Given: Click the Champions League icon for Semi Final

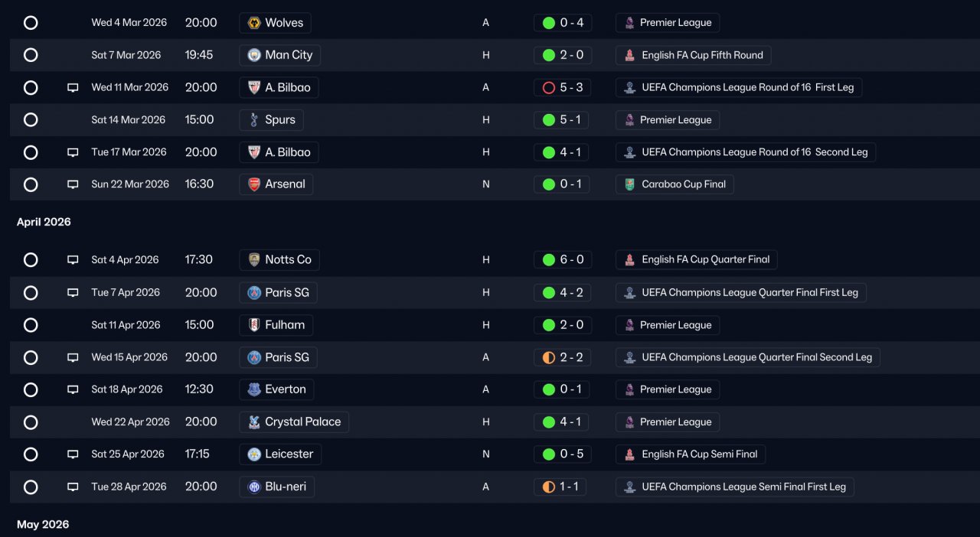Looking at the screenshot, I should click(629, 487).
